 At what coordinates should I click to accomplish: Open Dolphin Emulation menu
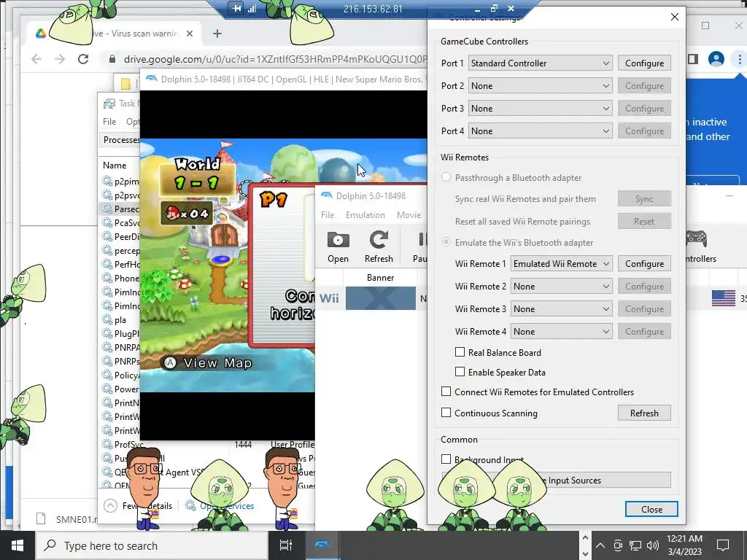tap(365, 215)
